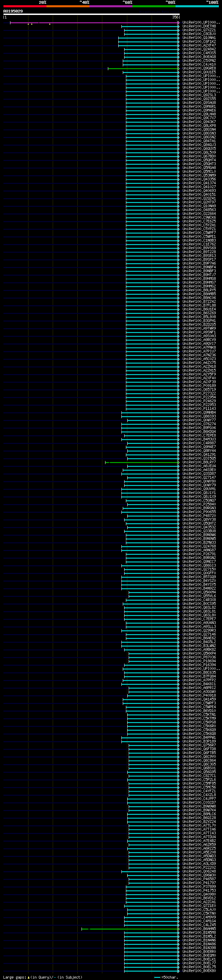Image resolution: width=222 pixels, height=980 pixels.
Task: Select the UniRef100_Q9ZS55 label
Action: (x=199, y=99)
